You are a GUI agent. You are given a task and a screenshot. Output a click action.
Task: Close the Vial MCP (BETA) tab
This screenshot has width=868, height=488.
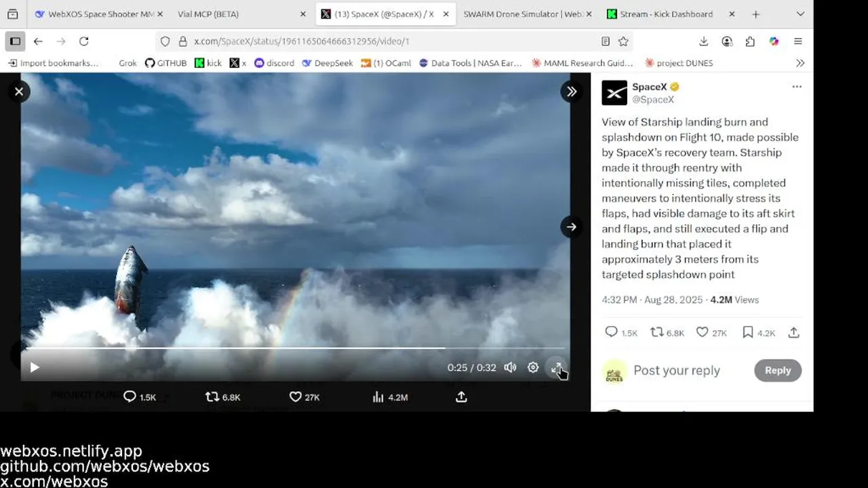click(x=303, y=14)
